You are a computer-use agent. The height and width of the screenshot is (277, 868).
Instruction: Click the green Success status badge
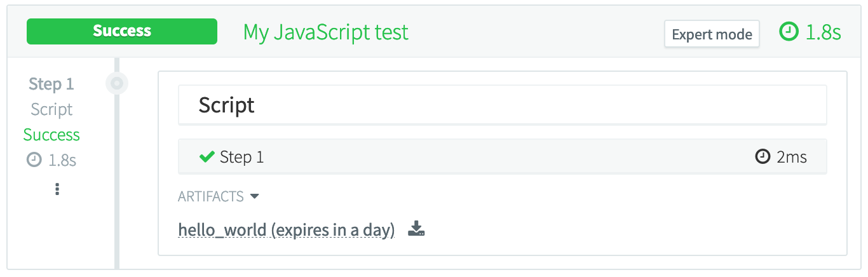pyautogui.click(x=122, y=32)
